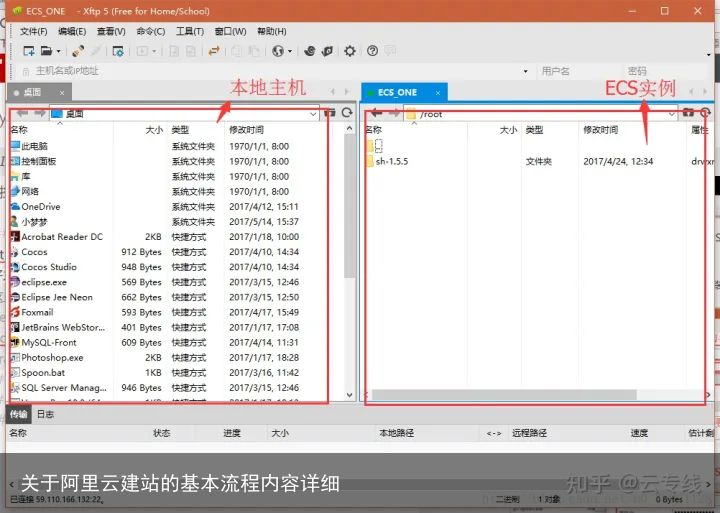Select eclipse.exe shortcut
720x513 pixels.
click(x=39, y=282)
